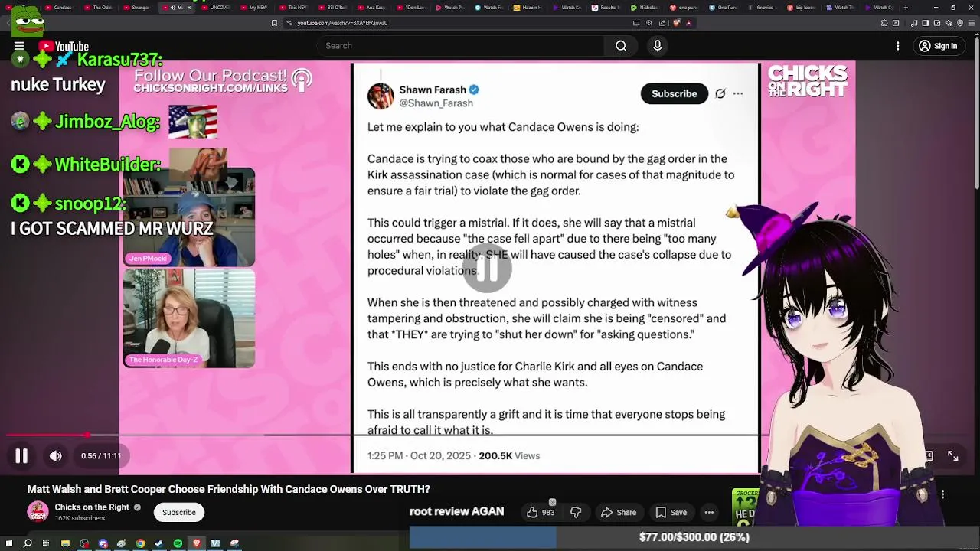This screenshot has width=980, height=551.
Task: Open the Windows Start menu
Action: (8, 543)
